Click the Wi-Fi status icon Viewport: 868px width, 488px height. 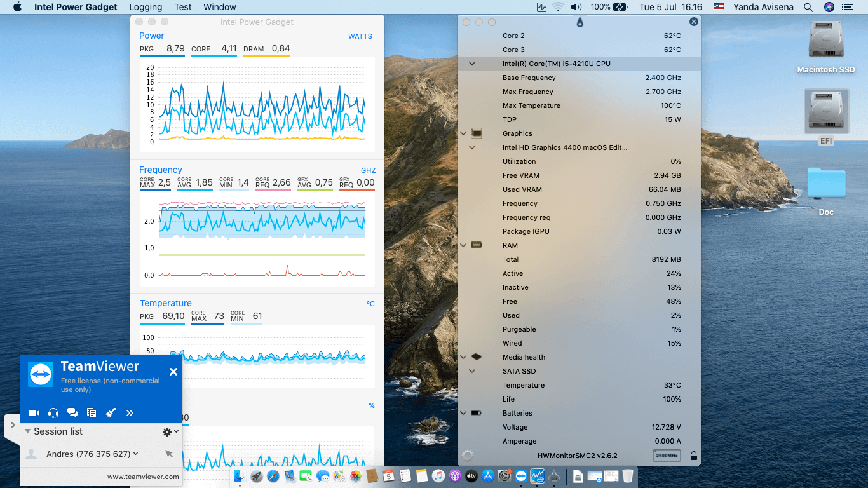point(559,7)
